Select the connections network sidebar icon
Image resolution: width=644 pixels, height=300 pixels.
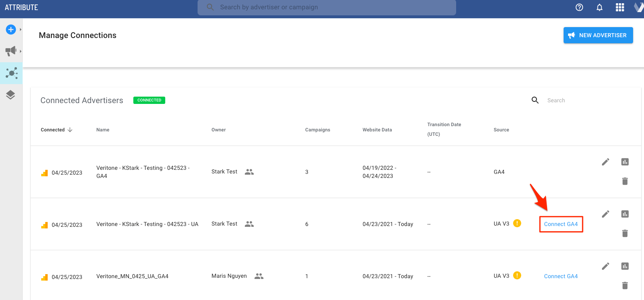[x=11, y=73]
